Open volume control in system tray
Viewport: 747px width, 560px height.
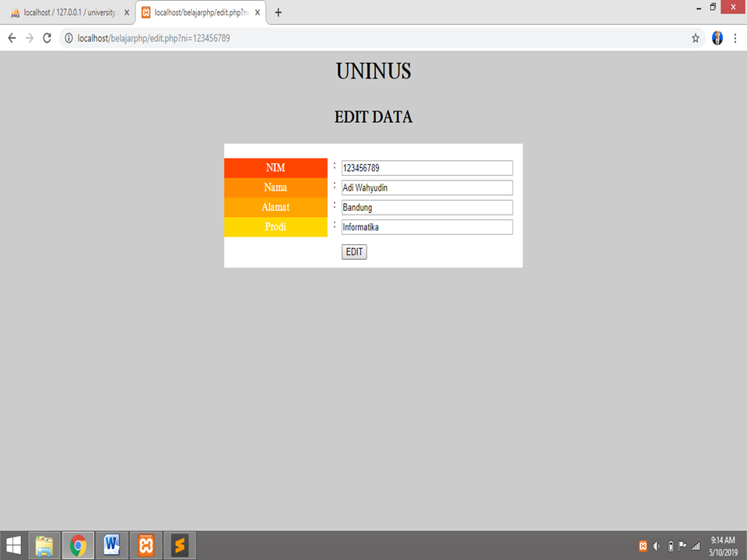(x=657, y=546)
